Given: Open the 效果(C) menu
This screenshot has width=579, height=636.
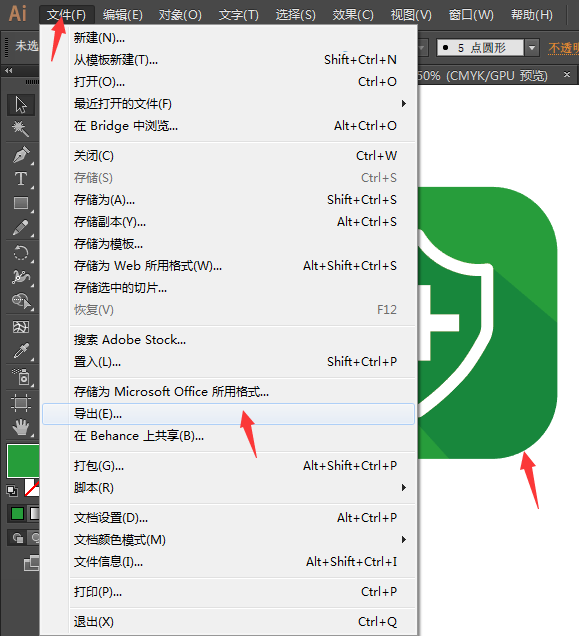Looking at the screenshot, I should [353, 15].
